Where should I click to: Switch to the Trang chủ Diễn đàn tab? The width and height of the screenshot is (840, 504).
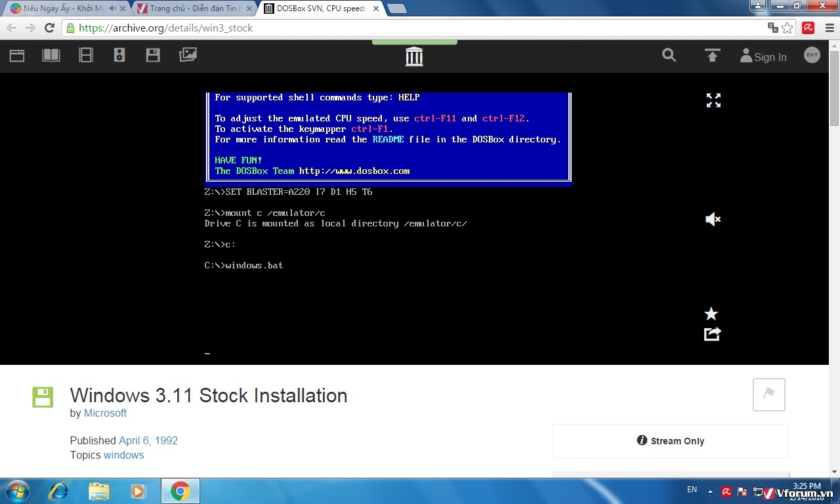click(195, 9)
